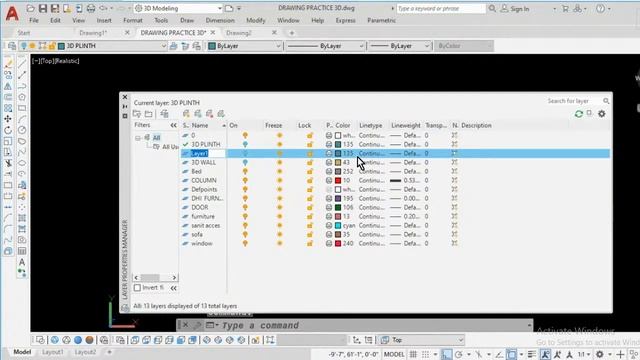Screen dimensions: 640x360
Task: Lock the window layer
Action: pyautogui.click(x=310, y=243)
